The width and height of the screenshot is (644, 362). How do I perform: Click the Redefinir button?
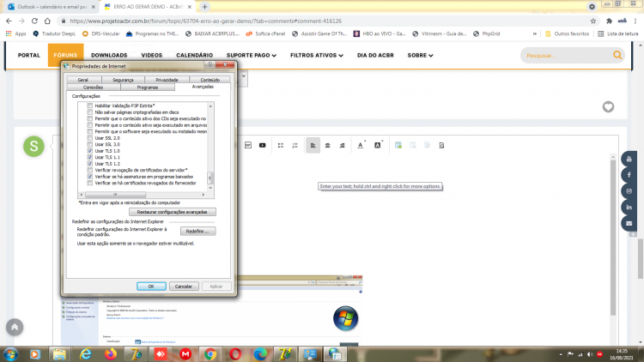[197, 232]
